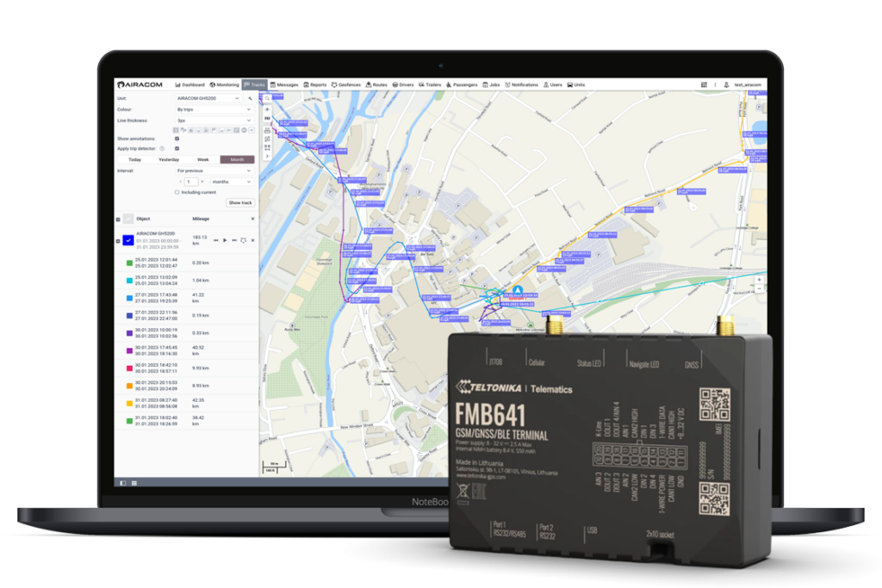The height and width of the screenshot is (588, 882).
Task: Open the search tool on the map toolbar
Action: 266,98
